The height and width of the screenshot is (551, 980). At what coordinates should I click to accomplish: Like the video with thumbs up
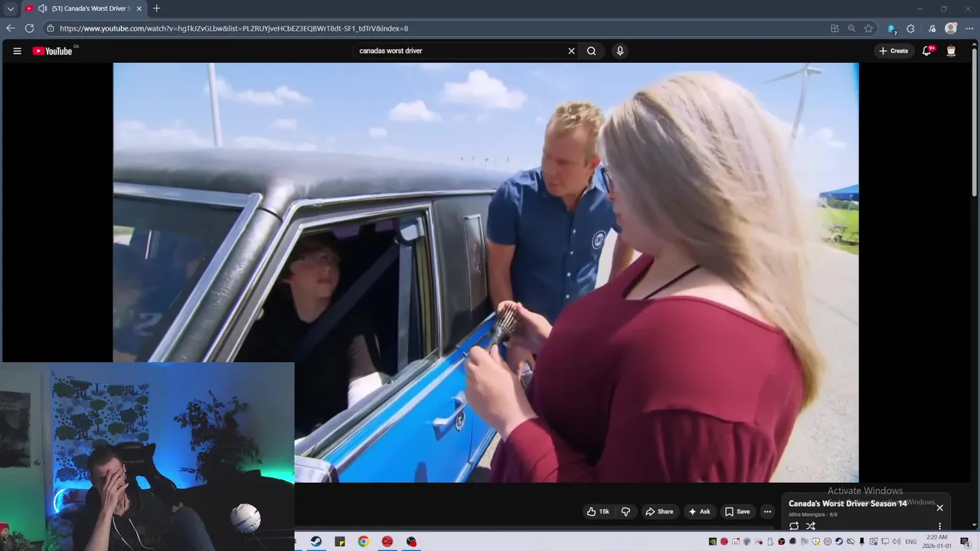[x=598, y=511]
